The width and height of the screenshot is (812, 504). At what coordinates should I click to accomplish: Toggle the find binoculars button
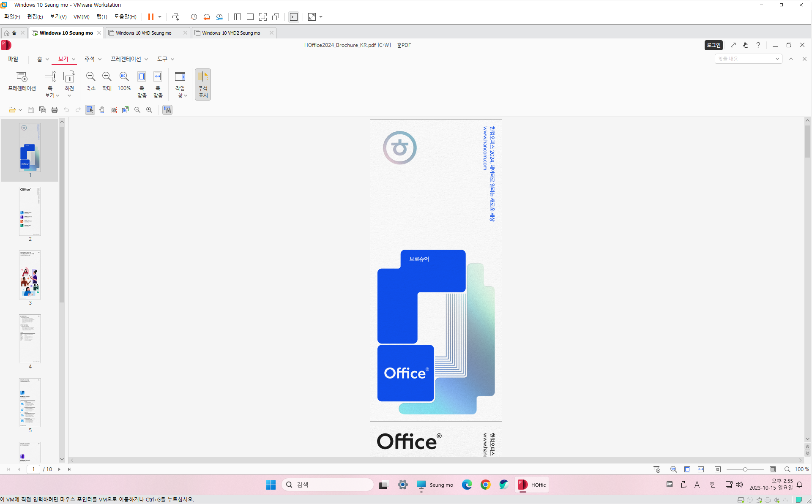point(167,110)
